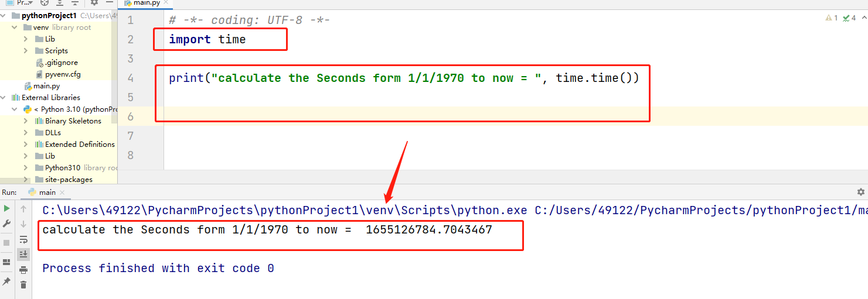Screen dimensions: 868x299
Task: Click line number 4 in gutter
Action: pos(130,78)
